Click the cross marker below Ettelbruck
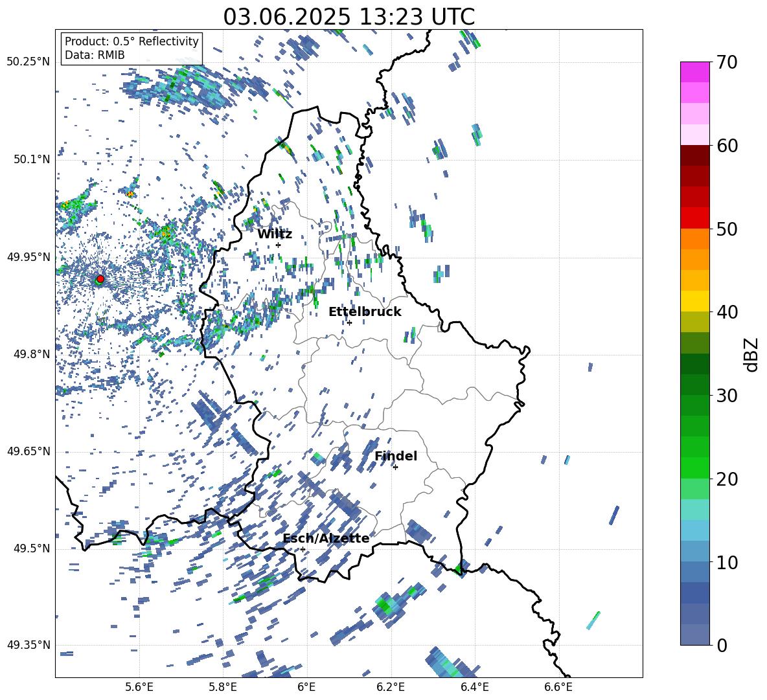 [349, 322]
